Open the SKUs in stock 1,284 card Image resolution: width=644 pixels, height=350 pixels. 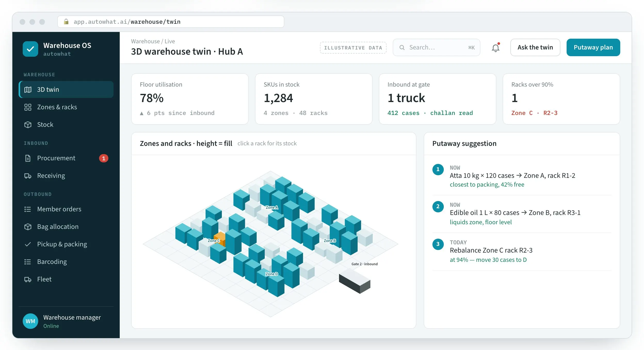[313, 99]
